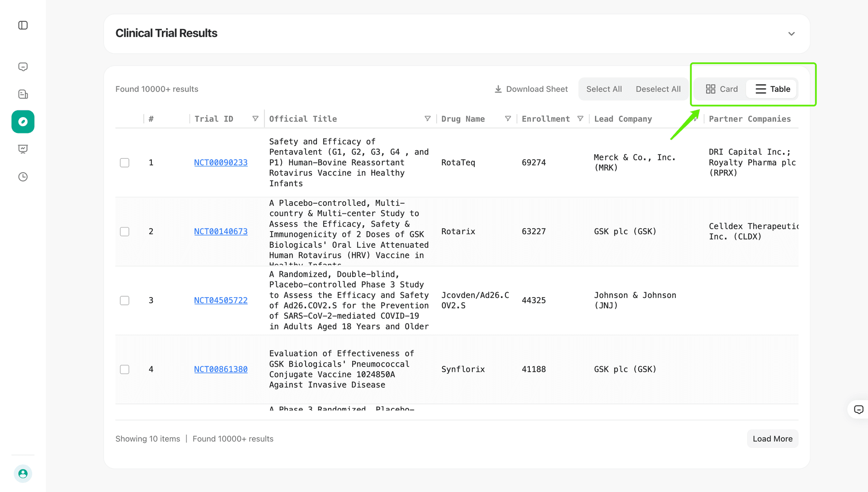Click Deselect All to clear selections

[658, 89]
